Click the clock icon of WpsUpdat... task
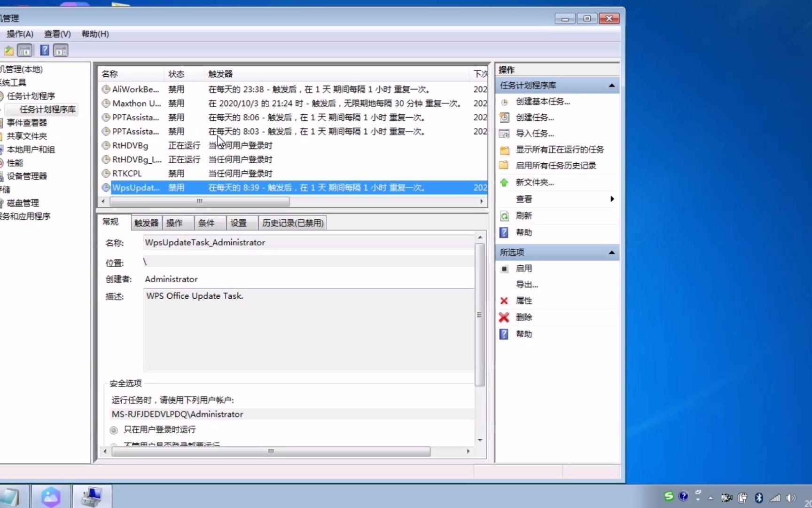Image resolution: width=812 pixels, height=508 pixels. point(106,187)
